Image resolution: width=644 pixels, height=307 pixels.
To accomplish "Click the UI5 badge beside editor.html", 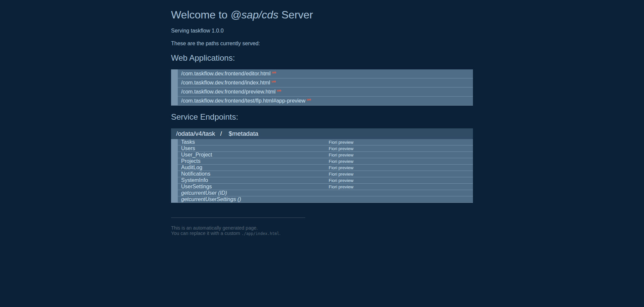I will coord(274,72).
